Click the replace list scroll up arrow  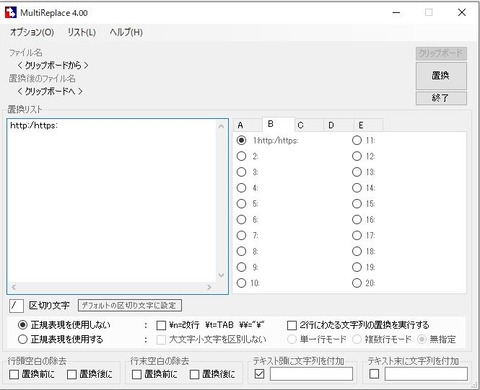pyautogui.click(x=221, y=126)
